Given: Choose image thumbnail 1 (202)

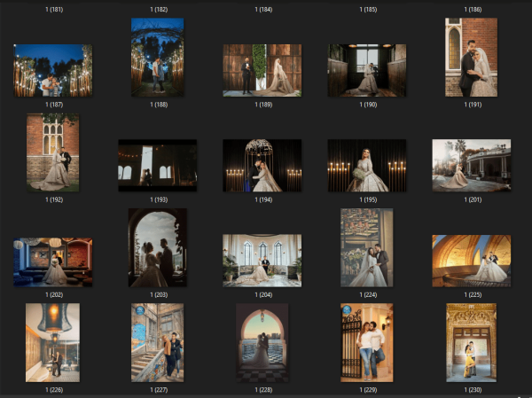Looking at the screenshot, I should (52, 261).
